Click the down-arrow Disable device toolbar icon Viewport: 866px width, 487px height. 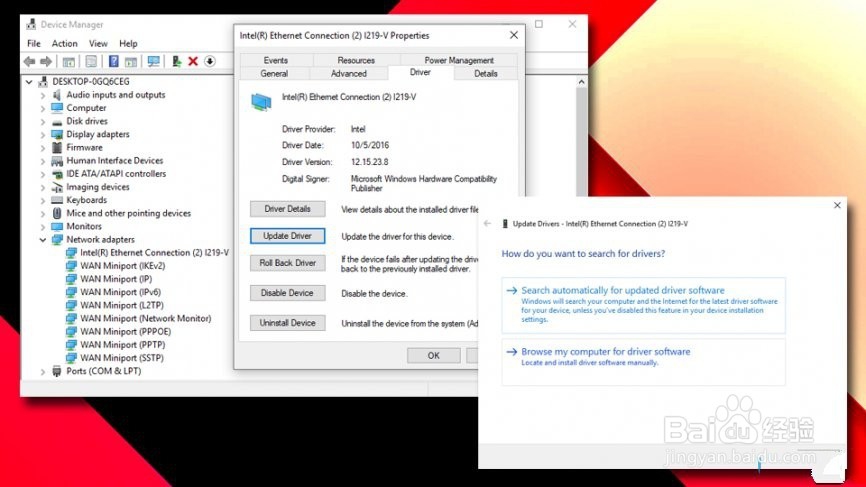(210, 61)
